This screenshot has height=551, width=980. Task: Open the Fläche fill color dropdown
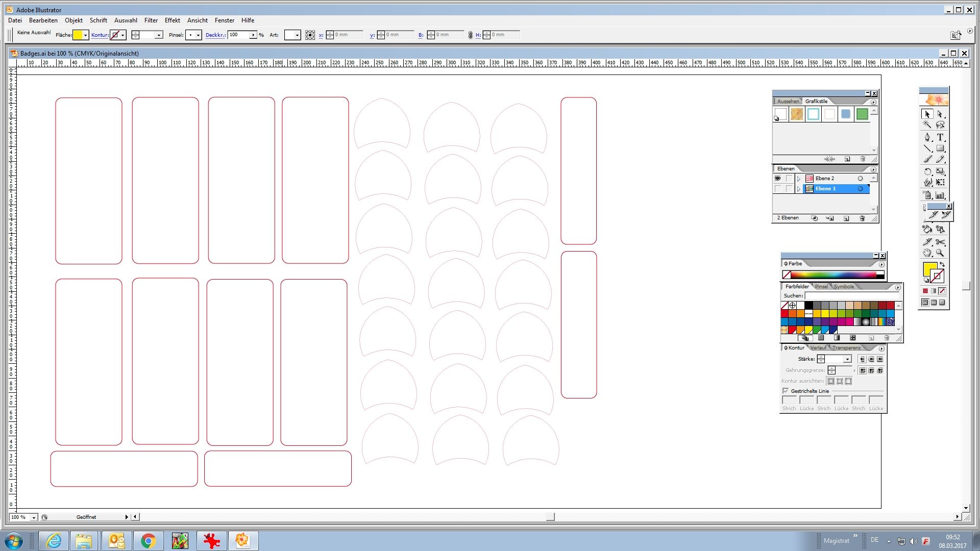click(x=85, y=35)
